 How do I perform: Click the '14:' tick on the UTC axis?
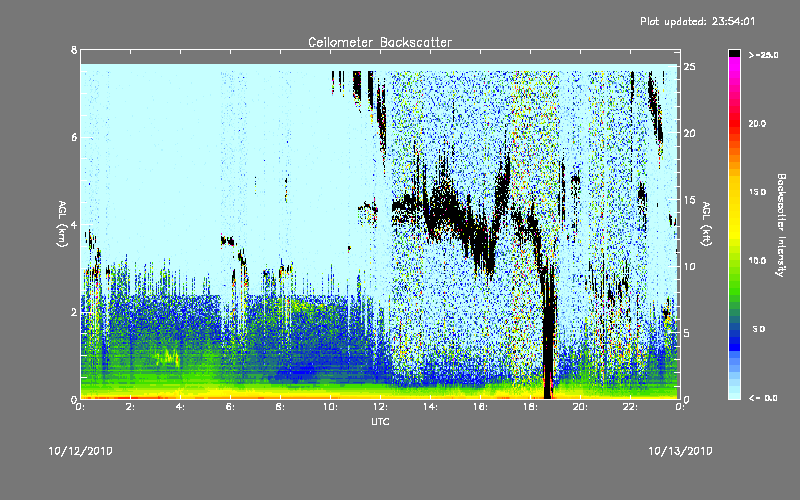[430, 407]
